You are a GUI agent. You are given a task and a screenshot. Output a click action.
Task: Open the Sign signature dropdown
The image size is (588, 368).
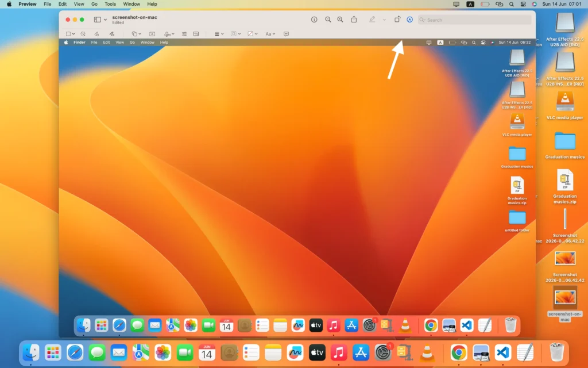coord(169,34)
